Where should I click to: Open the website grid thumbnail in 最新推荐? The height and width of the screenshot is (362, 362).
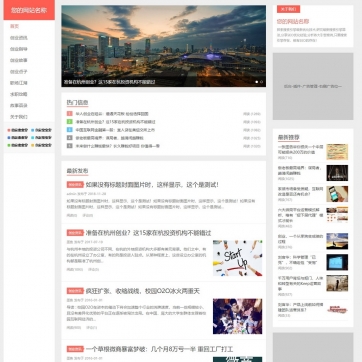coord(337,215)
